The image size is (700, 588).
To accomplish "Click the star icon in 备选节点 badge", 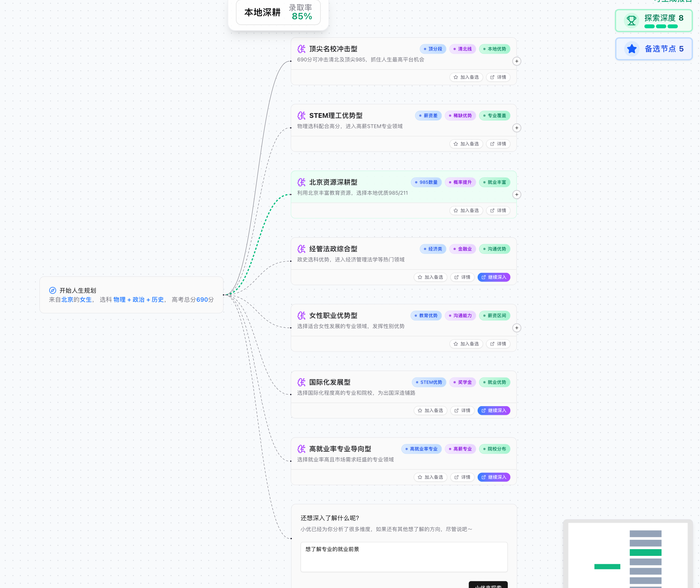I will pos(632,49).
